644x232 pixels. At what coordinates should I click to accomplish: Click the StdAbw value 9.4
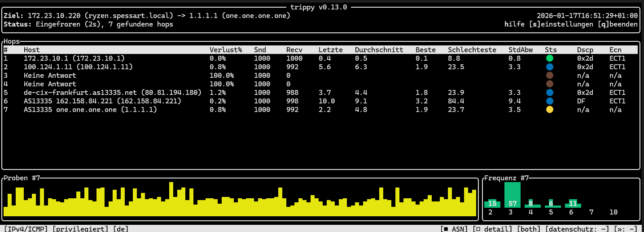point(514,101)
